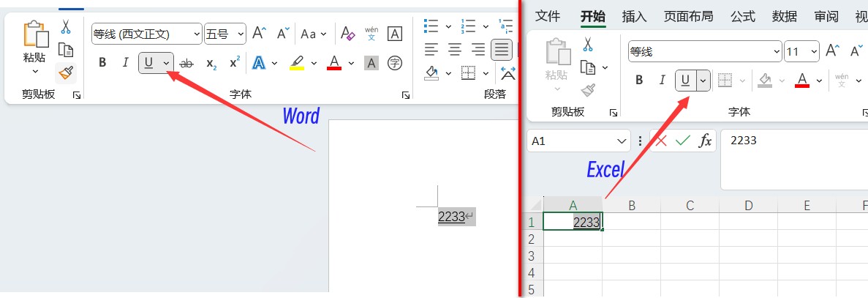Viewport: 868px width, 298px height.
Task: Click the Cut scissors icon in Word
Action: [66, 26]
